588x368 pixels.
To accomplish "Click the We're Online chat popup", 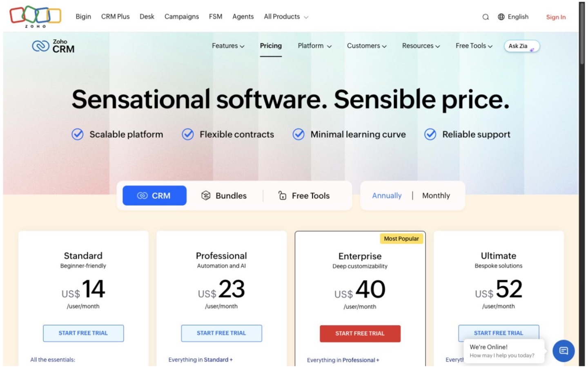I will tap(504, 351).
